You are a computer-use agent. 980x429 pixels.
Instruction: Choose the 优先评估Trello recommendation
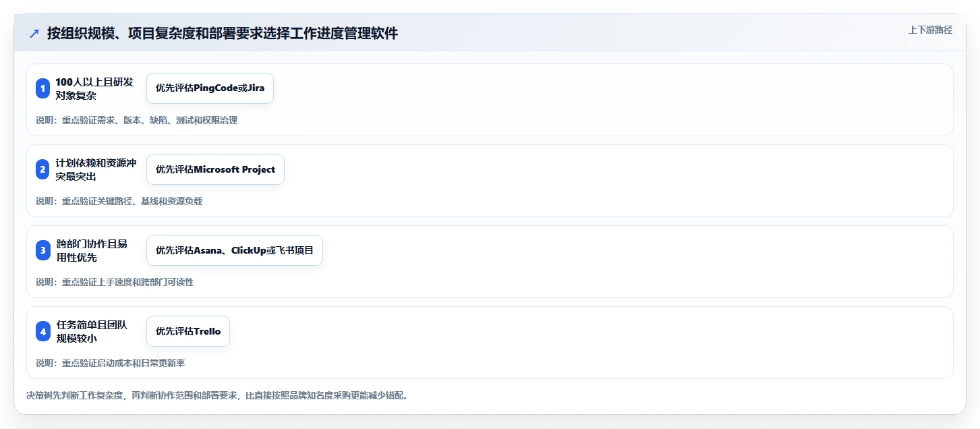coord(188,331)
